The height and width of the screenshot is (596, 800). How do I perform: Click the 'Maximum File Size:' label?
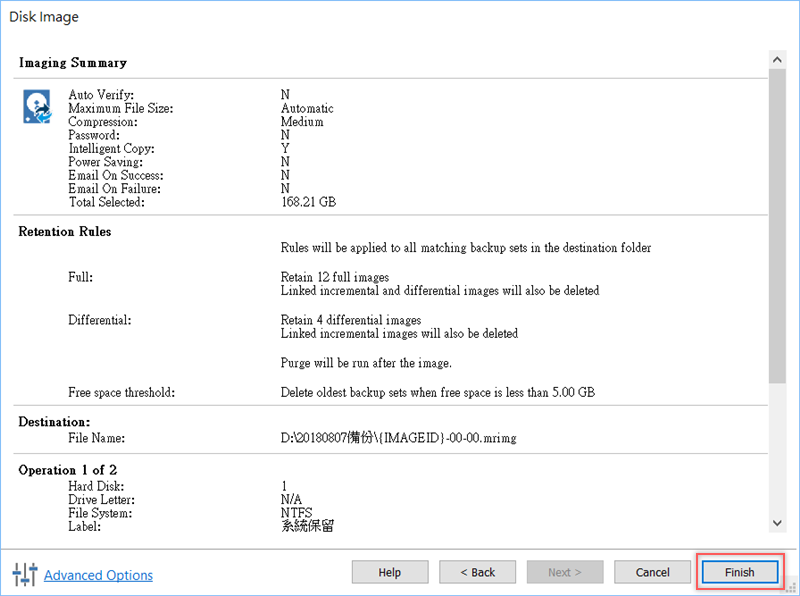click(121, 108)
